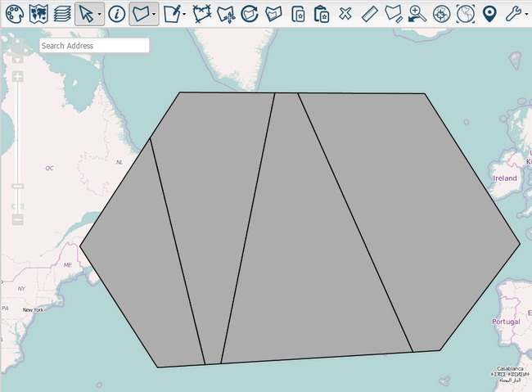
Task: Click the zoom in plus on slider
Action: pyautogui.click(x=17, y=77)
